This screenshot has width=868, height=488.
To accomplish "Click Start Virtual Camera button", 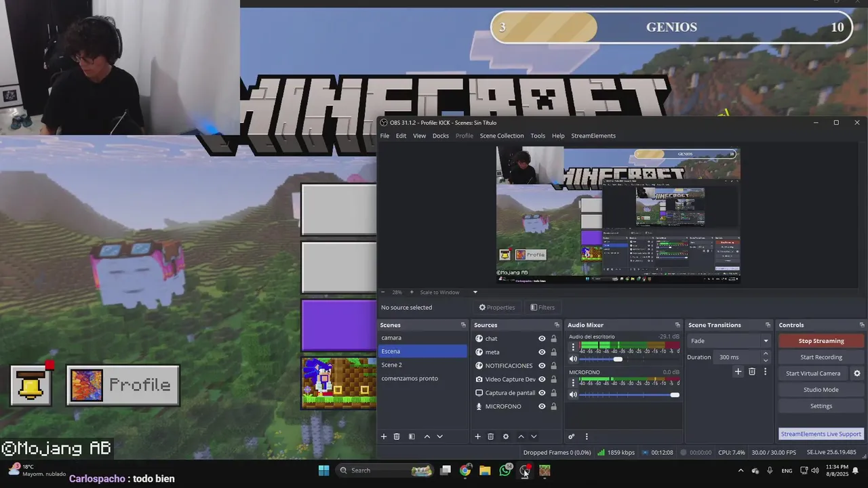I will 813,373.
